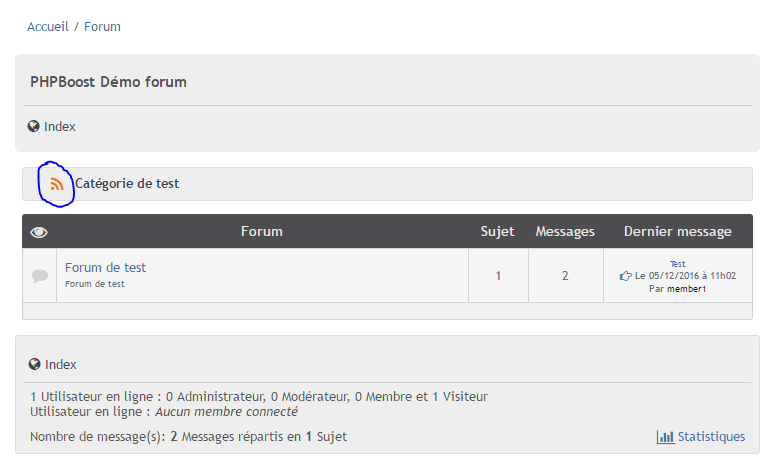Viewport: 775px width, 469px height.
Task: Open the top Index link
Action: pos(60,127)
